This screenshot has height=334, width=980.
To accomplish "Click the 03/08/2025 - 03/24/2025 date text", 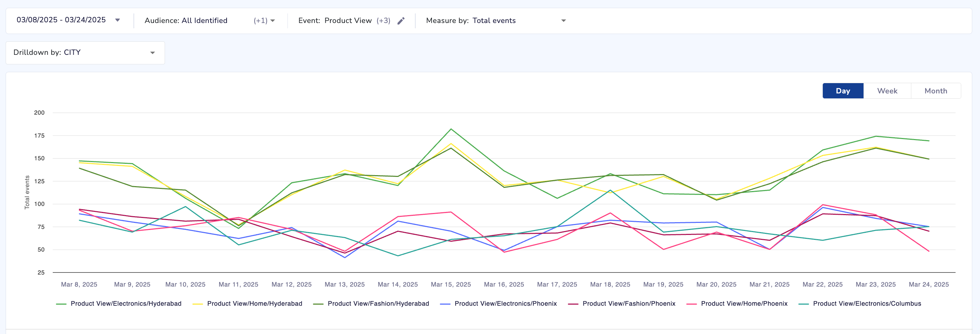I will pos(61,20).
